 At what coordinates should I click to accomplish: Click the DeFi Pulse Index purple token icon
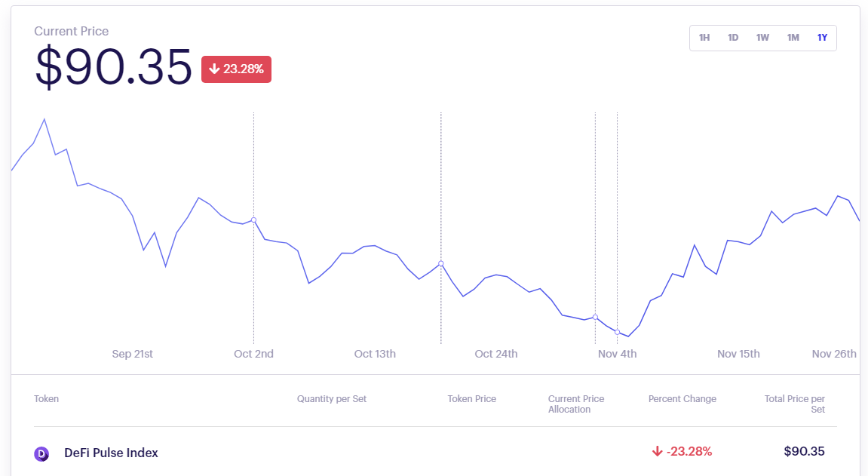[x=41, y=453]
